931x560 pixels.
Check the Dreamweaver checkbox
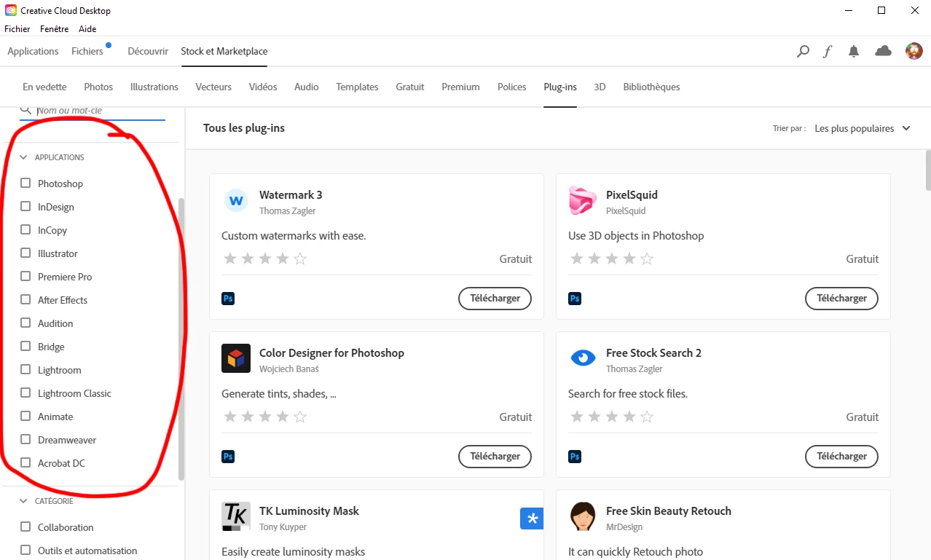coord(25,439)
